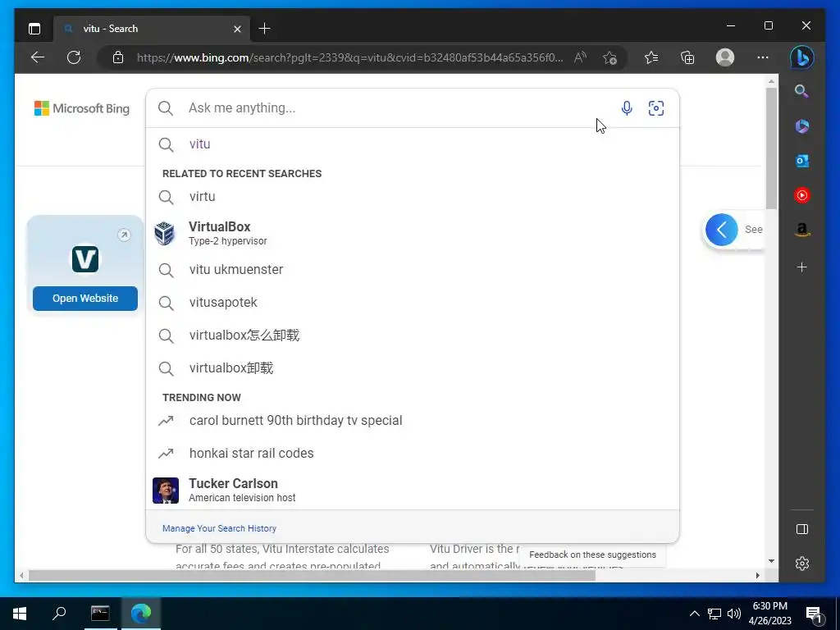Activate Read aloud icon in address bar
Screen dimensions: 840x630
click(x=580, y=57)
